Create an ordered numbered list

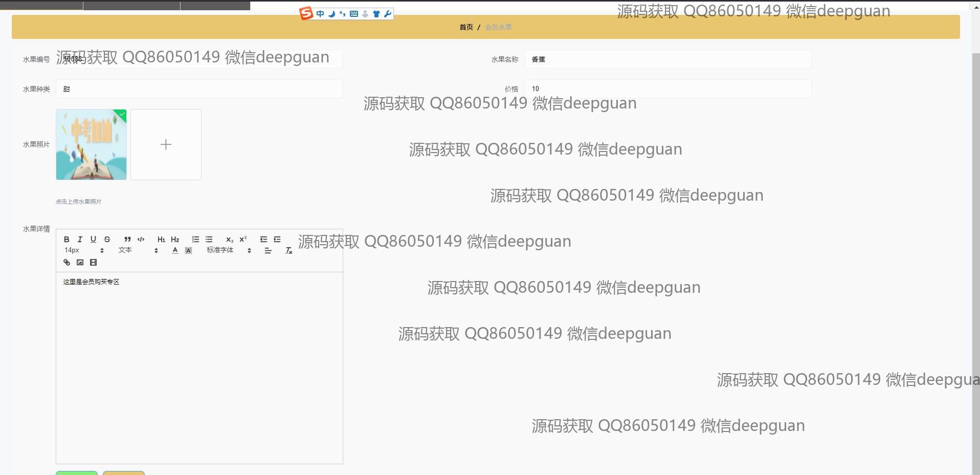tap(195, 239)
